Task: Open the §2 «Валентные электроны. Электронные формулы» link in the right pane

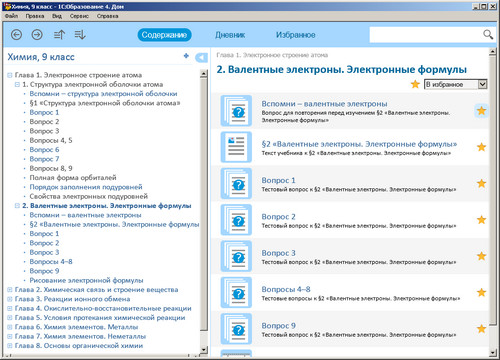Action: [x=359, y=144]
